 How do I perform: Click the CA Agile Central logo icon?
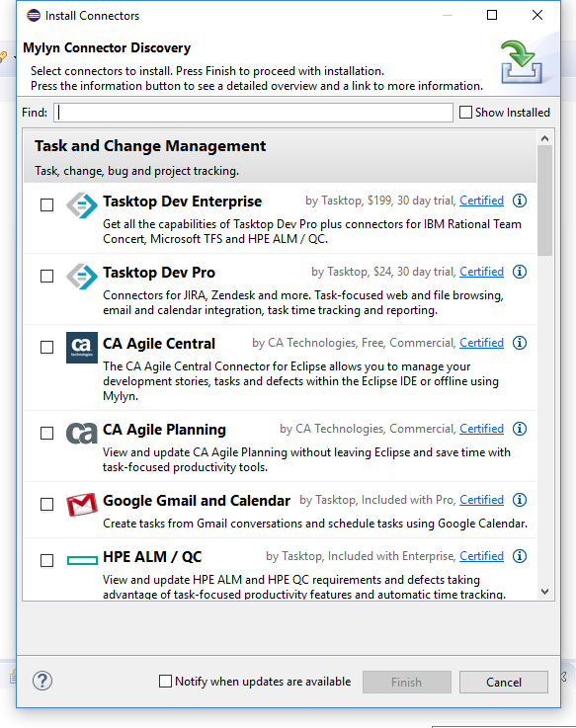pos(82,348)
